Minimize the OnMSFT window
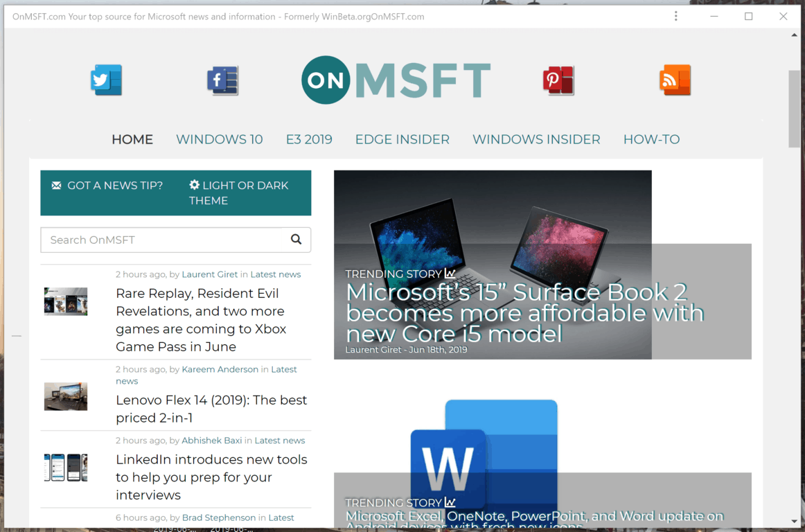Viewport: 805px width, 532px height. [x=714, y=17]
